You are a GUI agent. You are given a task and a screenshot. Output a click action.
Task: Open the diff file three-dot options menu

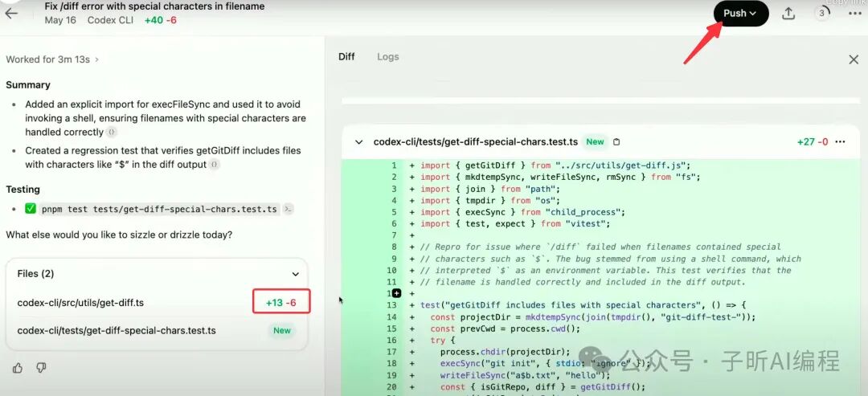[841, 142]
